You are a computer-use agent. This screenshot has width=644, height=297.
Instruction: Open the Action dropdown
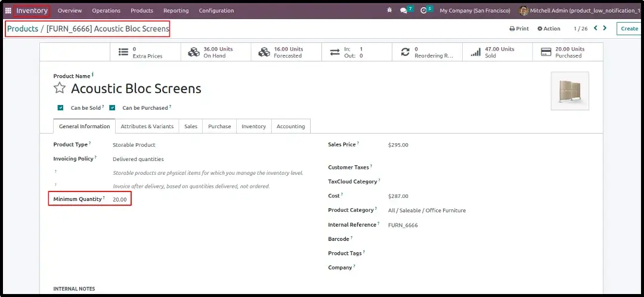click(x=549, y=29)
